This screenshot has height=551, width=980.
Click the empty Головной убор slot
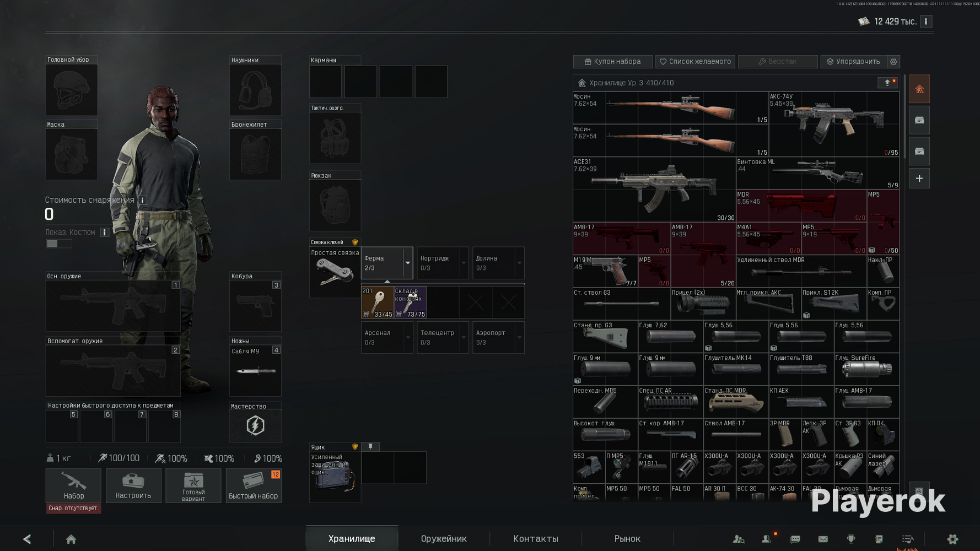pyautogui.click(x=71, y=90)
